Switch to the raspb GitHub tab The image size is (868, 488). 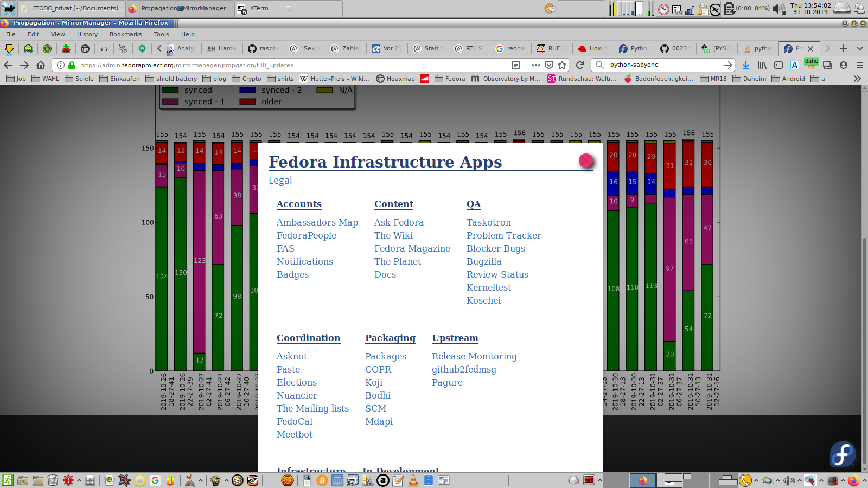(x=263, y=48)
